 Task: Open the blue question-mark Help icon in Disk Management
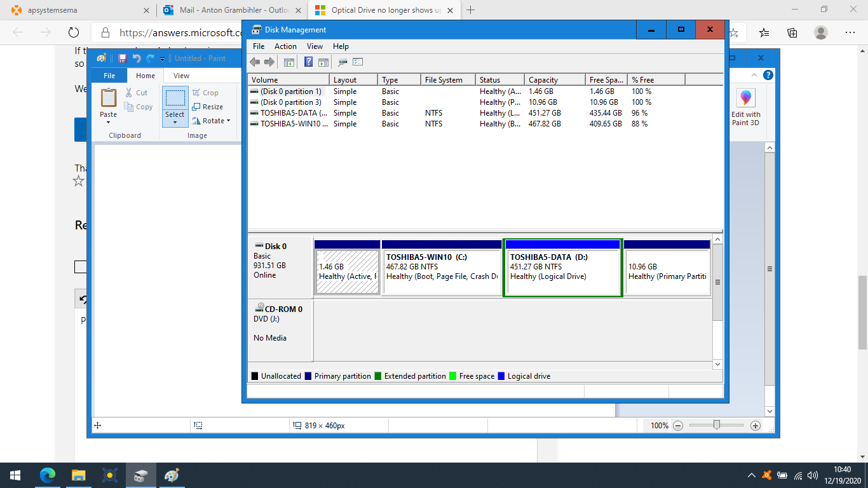click(309, 62)
